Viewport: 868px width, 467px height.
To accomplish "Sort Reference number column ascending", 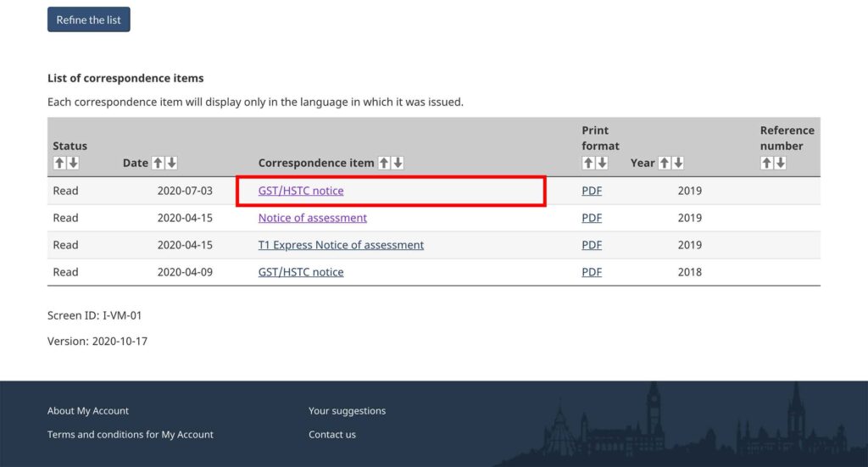I will (766, 163).
